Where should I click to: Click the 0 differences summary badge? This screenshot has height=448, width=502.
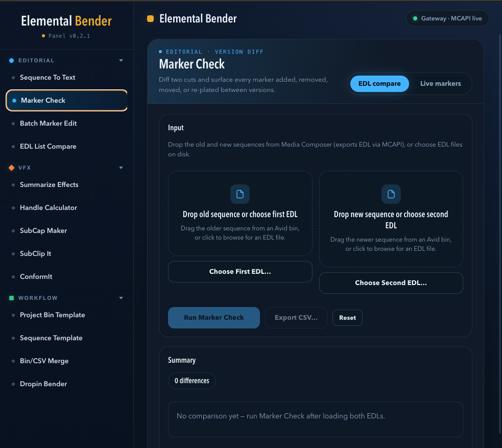point(192,381)
